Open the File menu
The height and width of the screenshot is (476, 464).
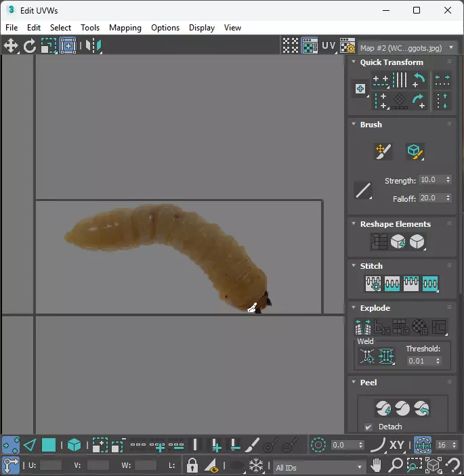[x=12, y=28]
